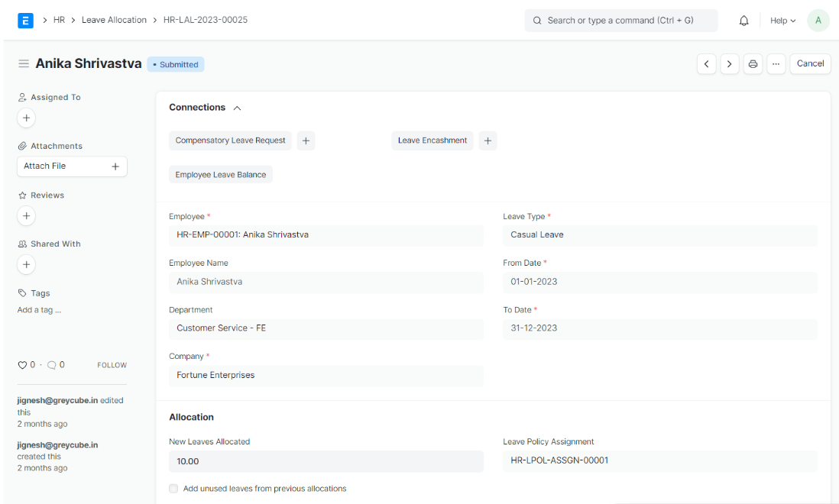The image size is (839, 504).
Task: Like this document heart icon
Action: coord(22,365)
